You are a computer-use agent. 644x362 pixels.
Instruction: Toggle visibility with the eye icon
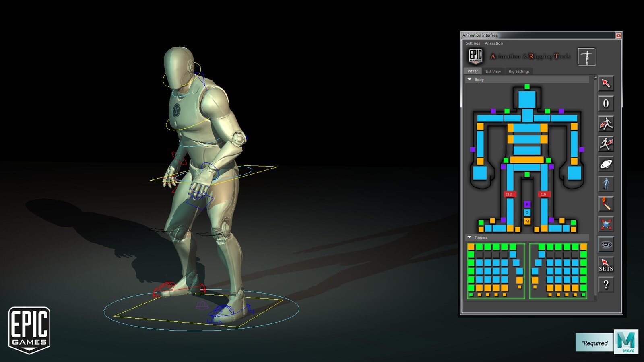point(606,245)
